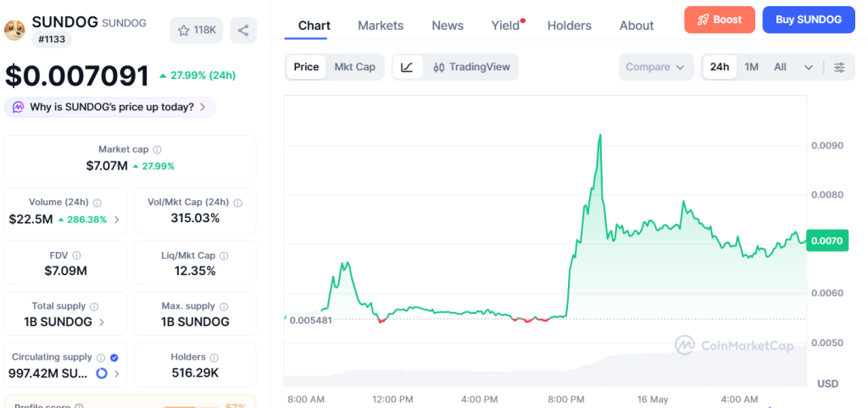Click the Buy SUNDOG button

(809, 20)
